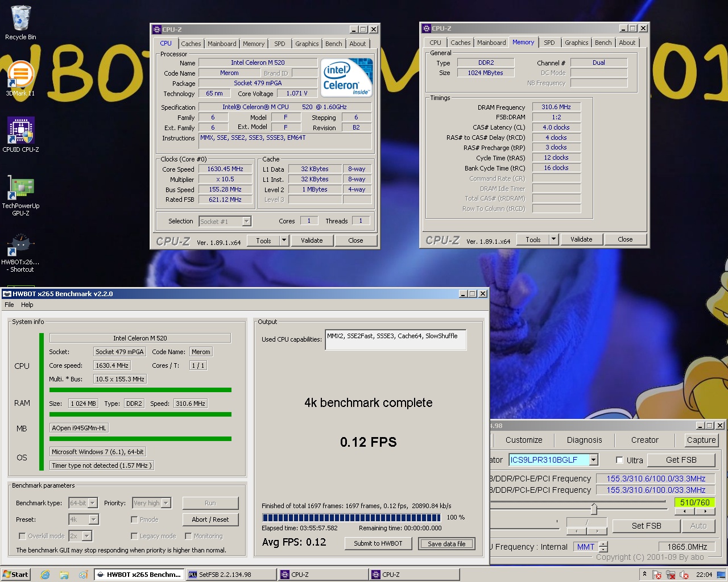This screenshot has width=728, height=582.
Task: Click the MMT spinner arrows
Action: tap(603, 547)
